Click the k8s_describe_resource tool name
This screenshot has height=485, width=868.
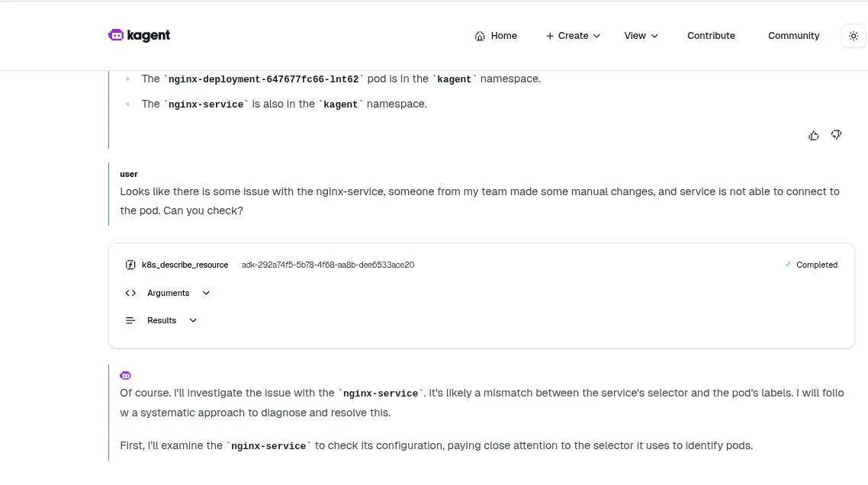click(x=185, y=265)
